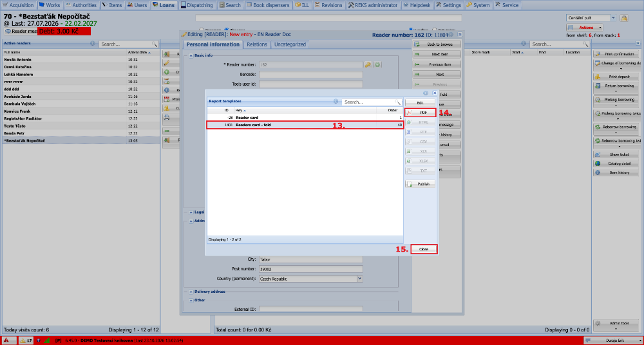Open the Country (permanent) dropdown
Viewport: 644px width, 345px height.
coord(360,279)
